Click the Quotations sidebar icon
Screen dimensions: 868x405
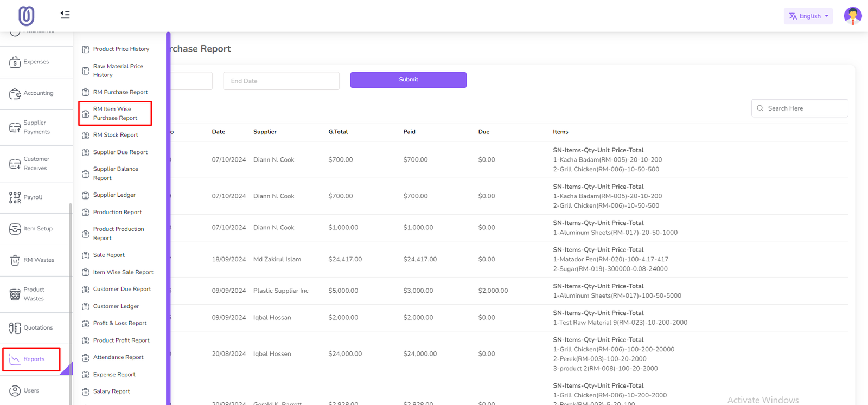(15, 328)
